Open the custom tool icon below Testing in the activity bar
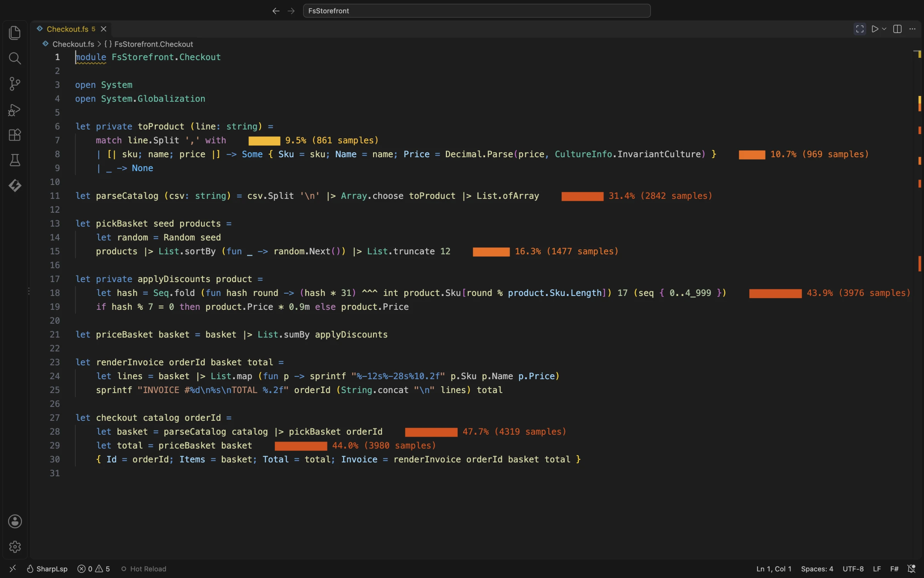 [15, 185]
